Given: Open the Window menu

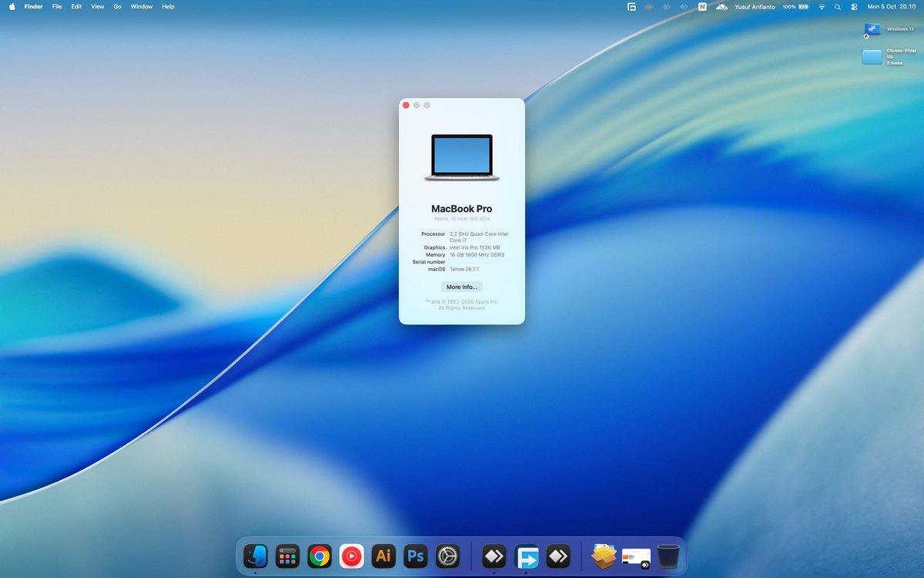Looking at the screenshot, I should pyautogui.click(x=142, y=6).
